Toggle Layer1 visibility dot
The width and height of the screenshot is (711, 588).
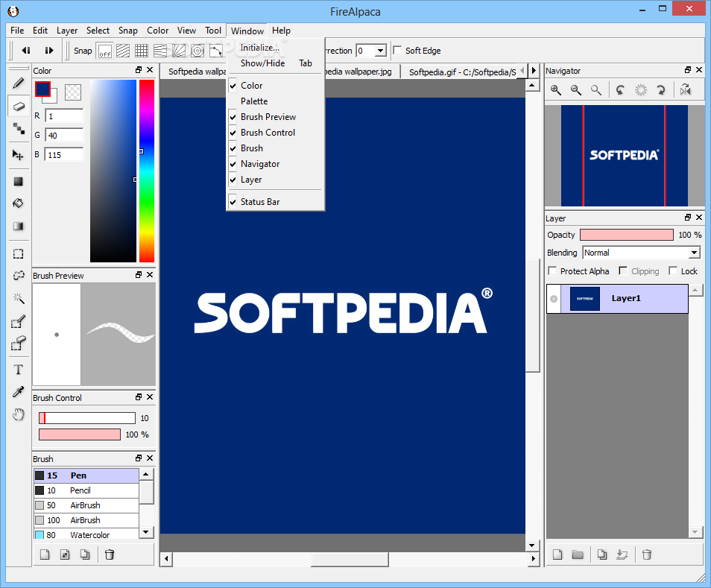click(554, 299)
